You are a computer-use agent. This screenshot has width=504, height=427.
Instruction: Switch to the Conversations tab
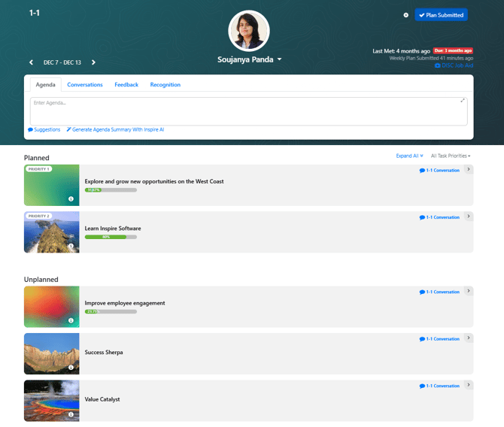(x=85, y=85)
